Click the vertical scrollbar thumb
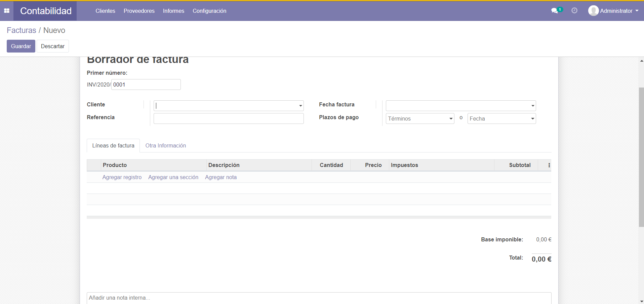 pyautogui.click(x=641, y=157)
